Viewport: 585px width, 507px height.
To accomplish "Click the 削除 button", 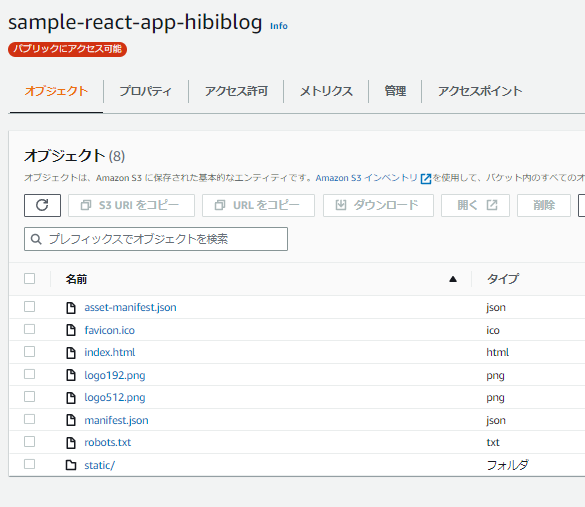I will tap(544, 205).
